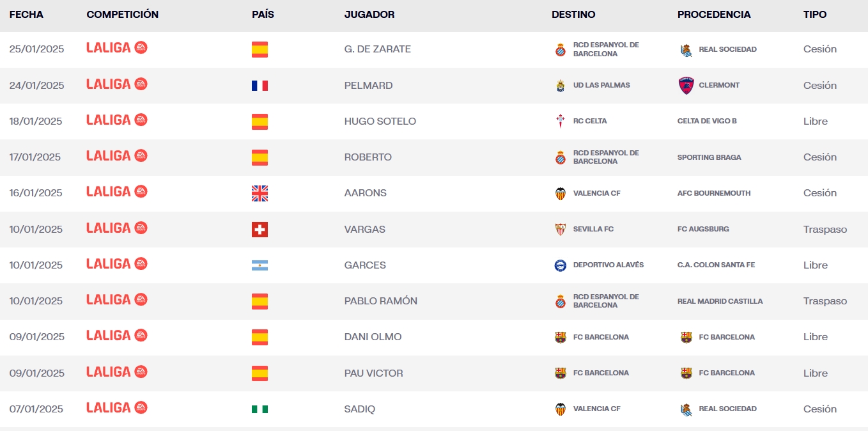Open player Pau Victor
The height and width of the screenshot is (431, 868).
[x=373, y=373]
